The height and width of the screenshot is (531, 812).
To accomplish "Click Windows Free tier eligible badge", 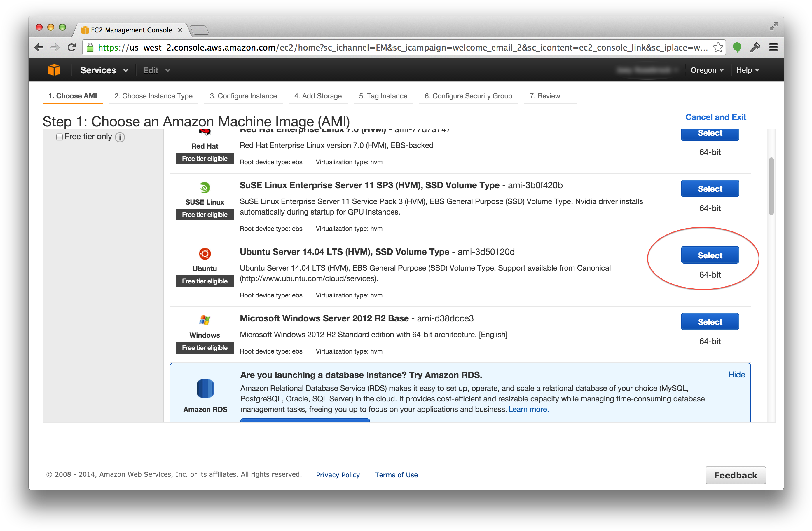I will (205, 347).
